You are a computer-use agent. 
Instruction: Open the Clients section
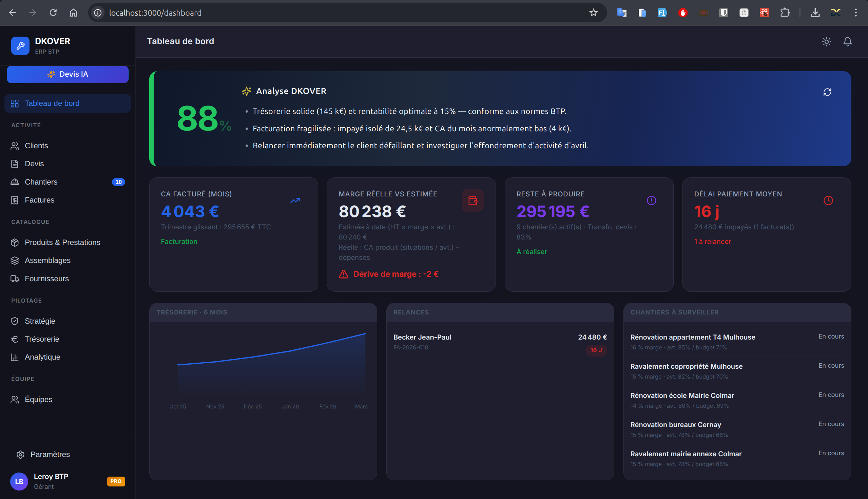click(x=36, y=146)
